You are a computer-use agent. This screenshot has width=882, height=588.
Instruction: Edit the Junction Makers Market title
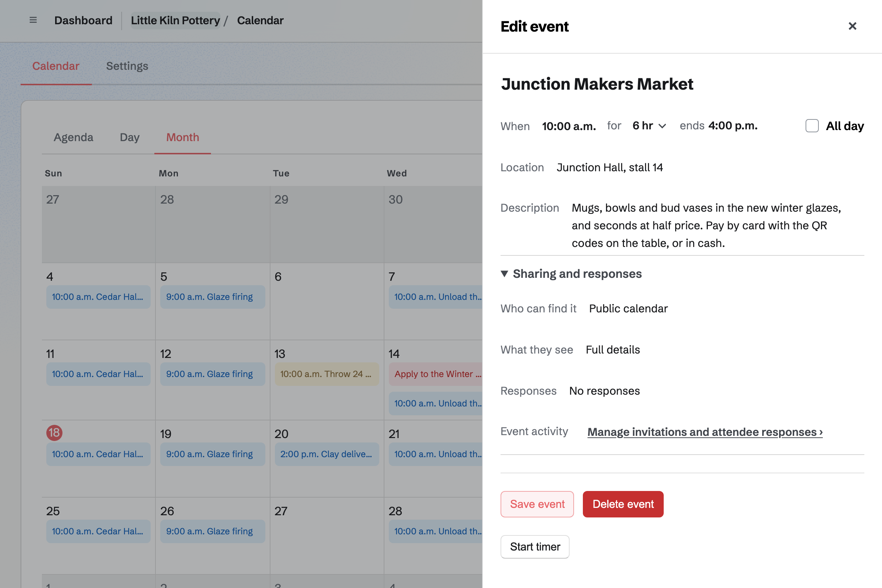597,84
